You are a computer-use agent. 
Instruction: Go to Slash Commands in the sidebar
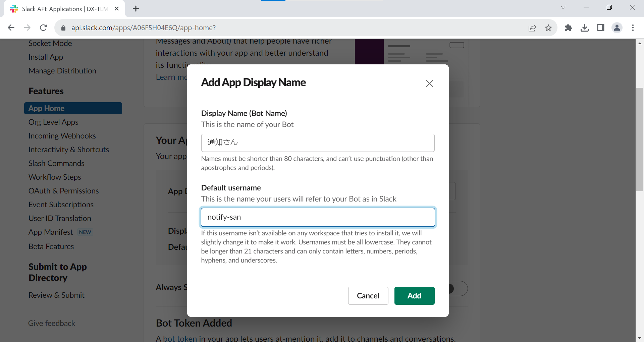pyautogui.click(x=56, y=163)
